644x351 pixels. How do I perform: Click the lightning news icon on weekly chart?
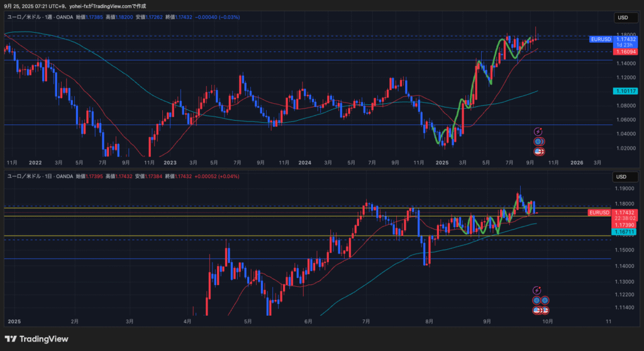[x=538, y=131]
